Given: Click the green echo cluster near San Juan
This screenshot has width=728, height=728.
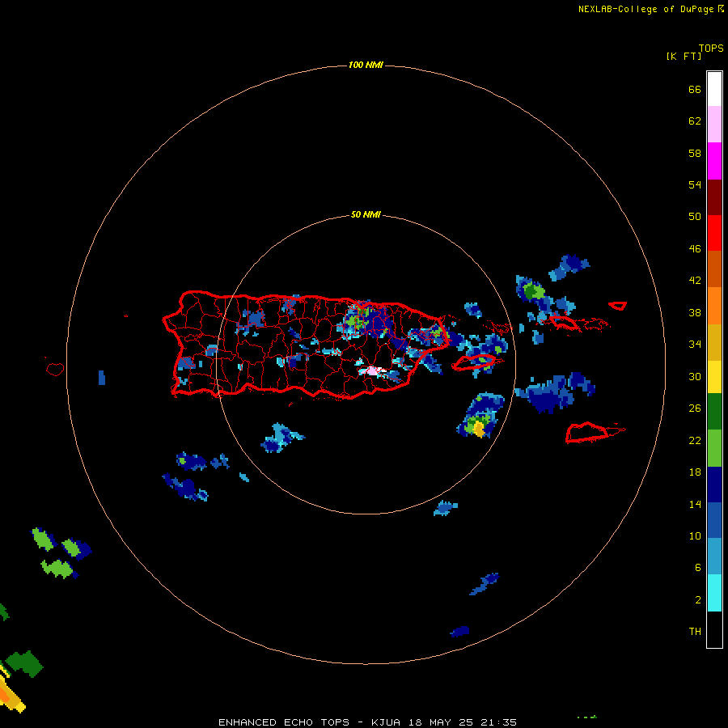Looking at the screenshot, I should point(357,320).
